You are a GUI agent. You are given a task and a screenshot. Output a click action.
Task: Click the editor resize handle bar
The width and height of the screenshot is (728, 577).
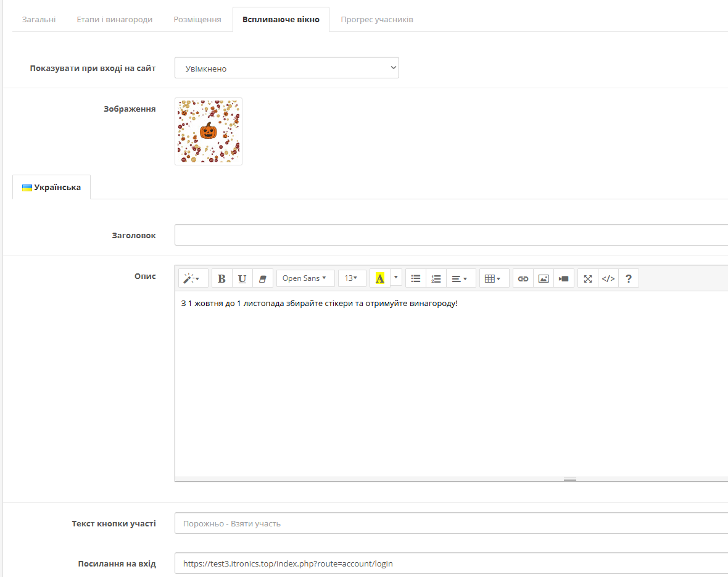[x=569, y=479]
